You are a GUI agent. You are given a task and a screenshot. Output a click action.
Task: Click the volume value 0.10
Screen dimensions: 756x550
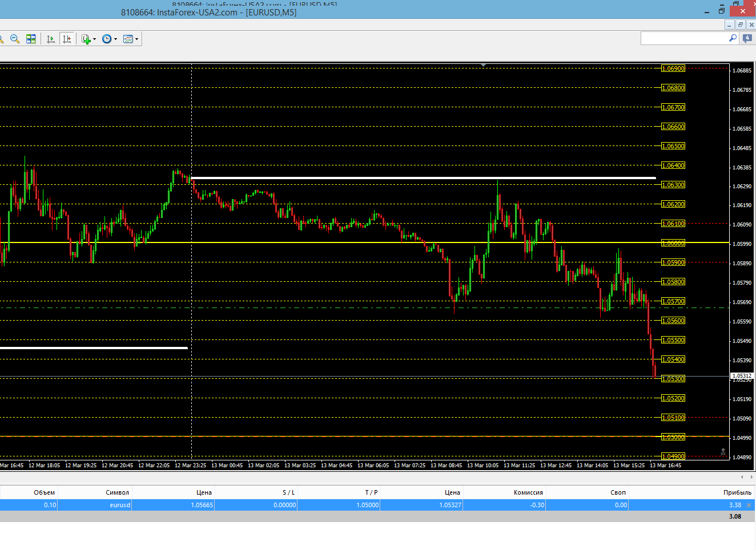(x=50, y=505)
